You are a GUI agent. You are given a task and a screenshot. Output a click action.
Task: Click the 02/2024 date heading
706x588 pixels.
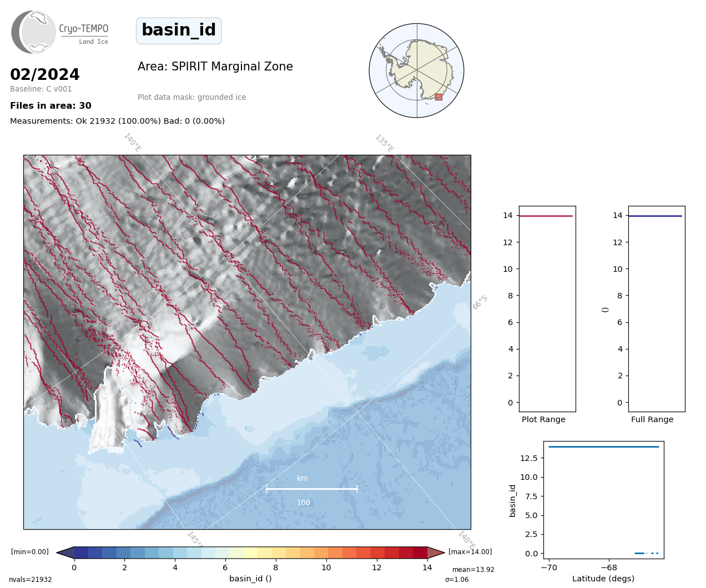coord(45,74)
